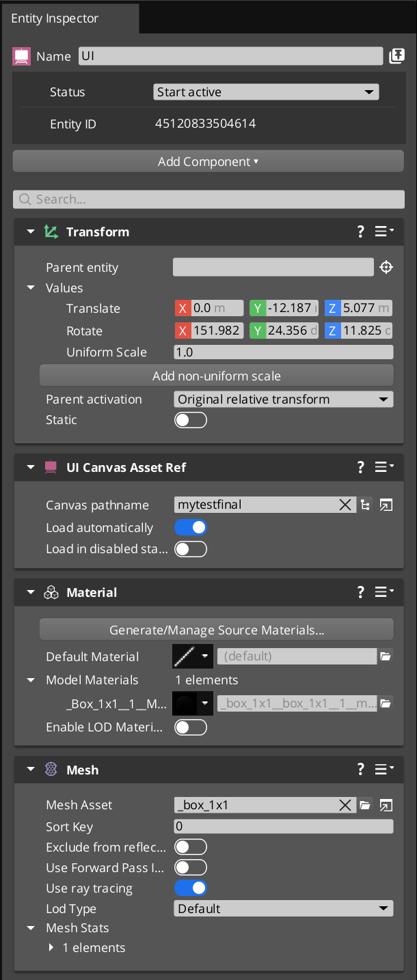417x980 pixels.
Task: Open the Mesh component hamburger menu
Action: [x=384, y=770]
